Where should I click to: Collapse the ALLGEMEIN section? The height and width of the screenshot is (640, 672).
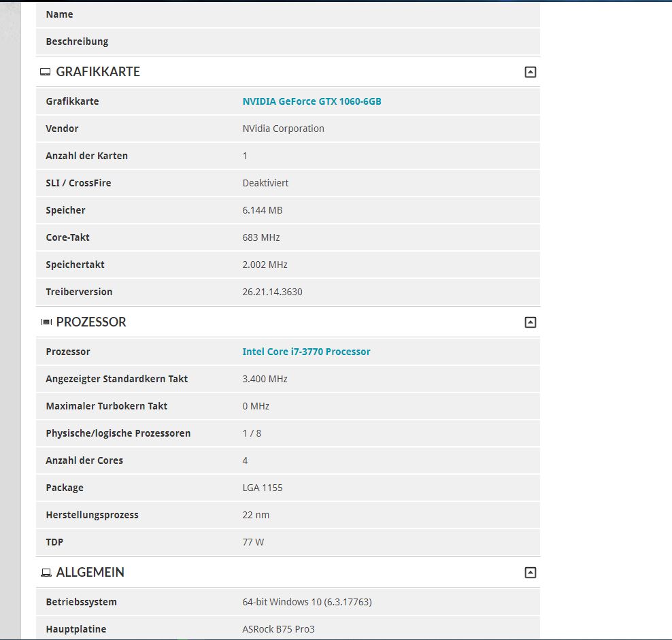coord(530,573)
